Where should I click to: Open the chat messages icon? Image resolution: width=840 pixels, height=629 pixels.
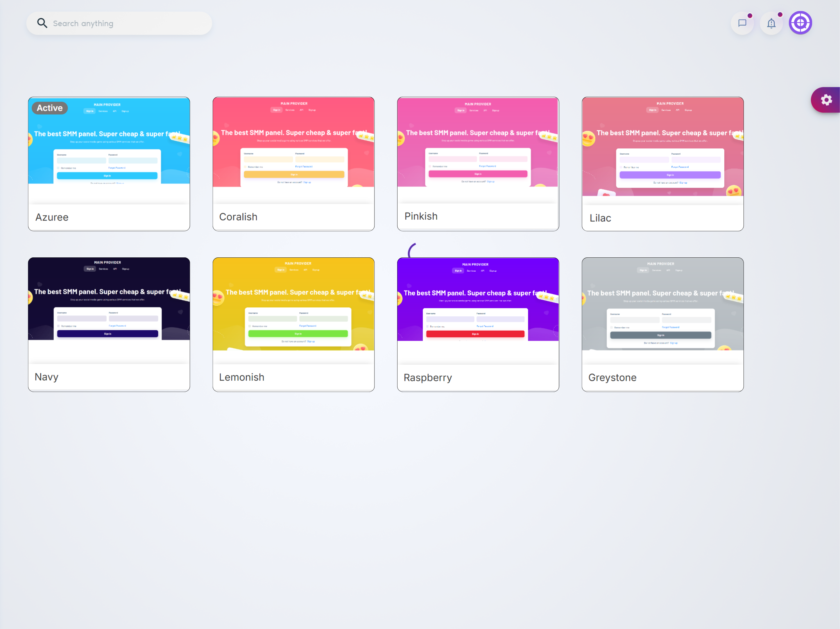[742, 23]
